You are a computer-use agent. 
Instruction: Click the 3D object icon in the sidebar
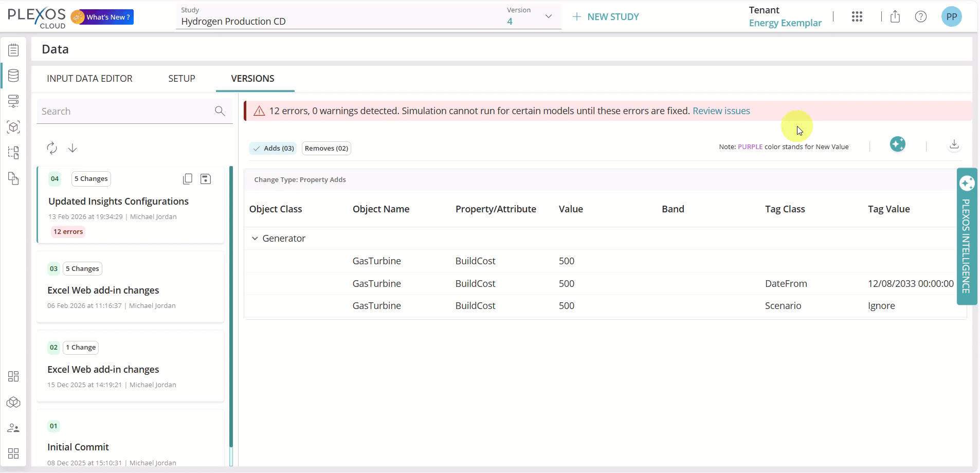[13, 127]
